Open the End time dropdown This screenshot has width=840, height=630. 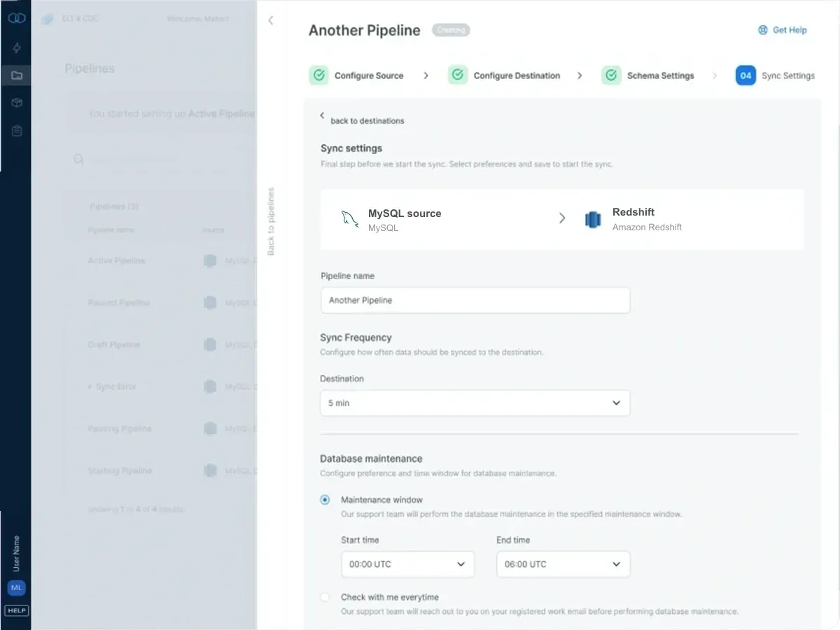563,564
